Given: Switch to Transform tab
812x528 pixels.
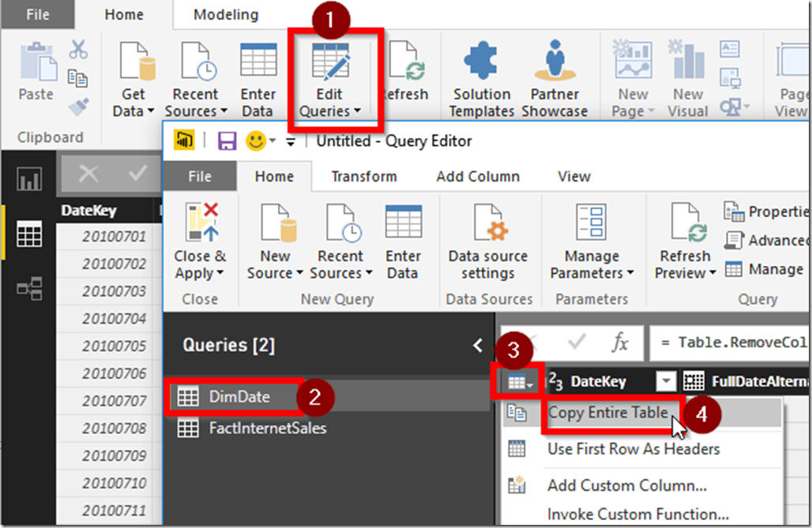Looking at the screenshot, I should click(x=364, y=177).
